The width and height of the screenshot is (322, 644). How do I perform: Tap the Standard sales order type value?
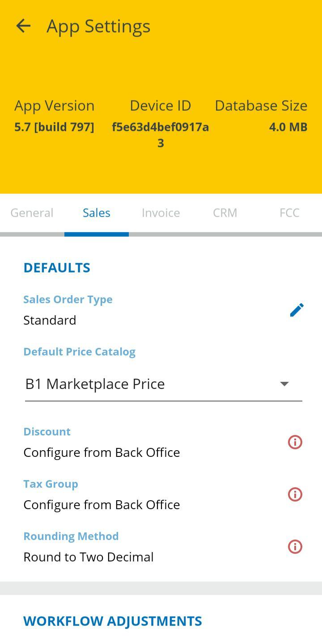coord(50,320)
